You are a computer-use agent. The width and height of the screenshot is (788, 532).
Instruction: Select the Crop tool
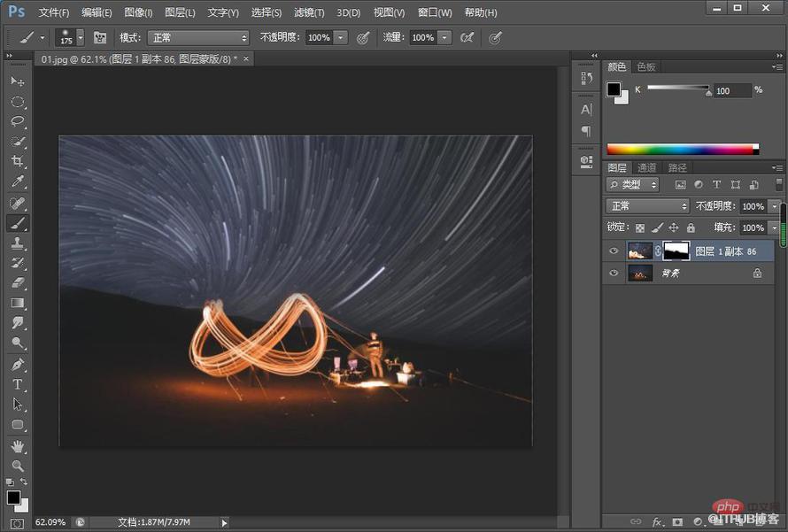18,161
